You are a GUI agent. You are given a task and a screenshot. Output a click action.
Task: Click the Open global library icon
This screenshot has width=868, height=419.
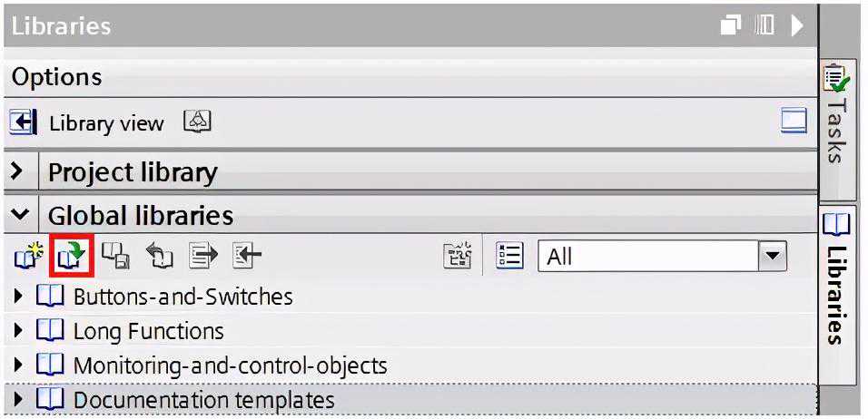(x=73, y=258)
